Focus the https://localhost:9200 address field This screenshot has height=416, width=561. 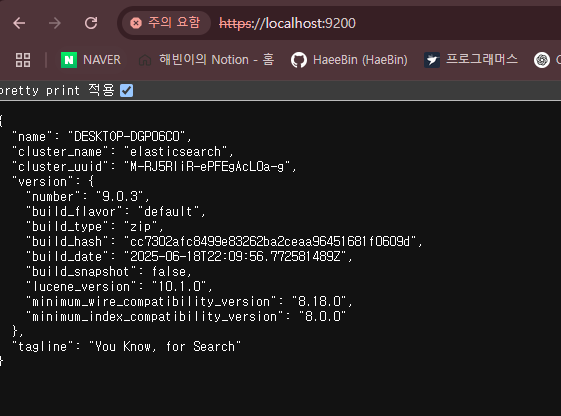pos(287,24)
